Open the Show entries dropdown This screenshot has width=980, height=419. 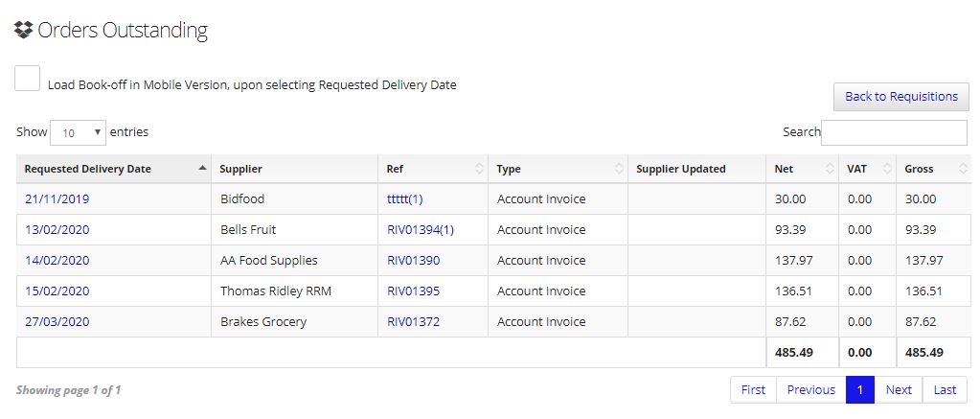(79, 132)
